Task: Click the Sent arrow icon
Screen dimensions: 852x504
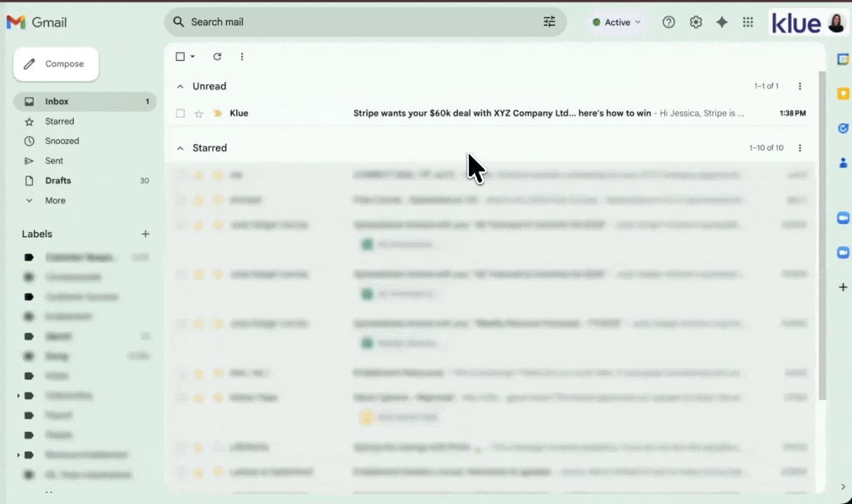Action: pos(29,160)
